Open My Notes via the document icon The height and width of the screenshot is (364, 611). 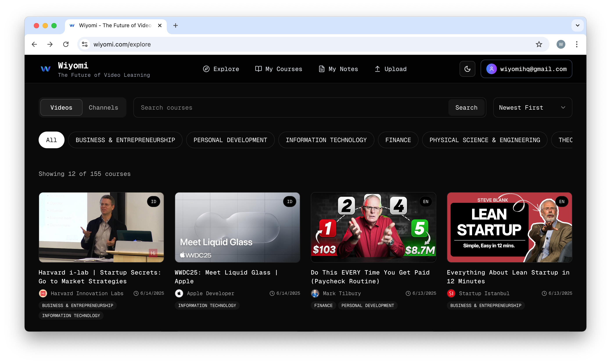pyautogui.click(x=321, y=69)
